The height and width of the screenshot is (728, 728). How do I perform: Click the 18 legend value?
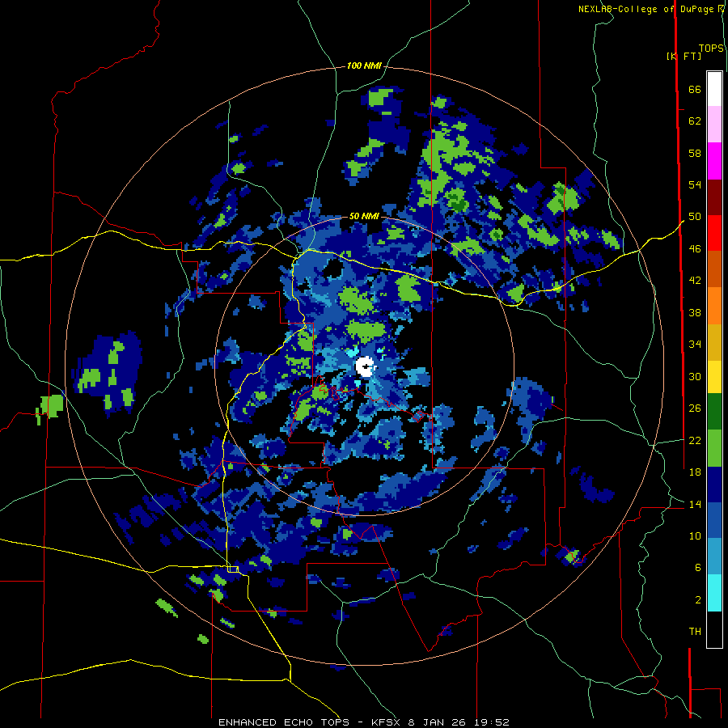click(695, 472)
